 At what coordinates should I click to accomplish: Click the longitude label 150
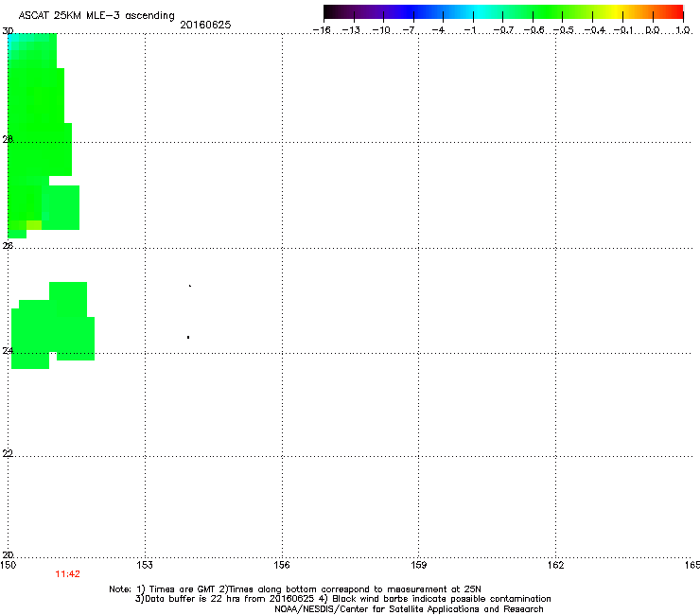(x=9, y=565)
